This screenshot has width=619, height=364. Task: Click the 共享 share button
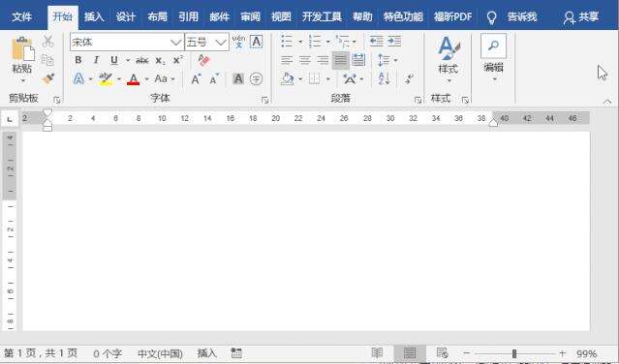(581, 17)
